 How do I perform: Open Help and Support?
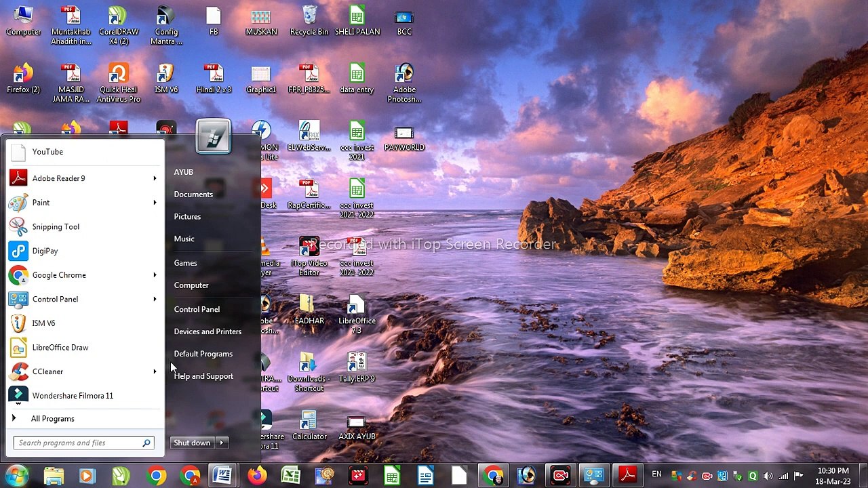(203, 376)
